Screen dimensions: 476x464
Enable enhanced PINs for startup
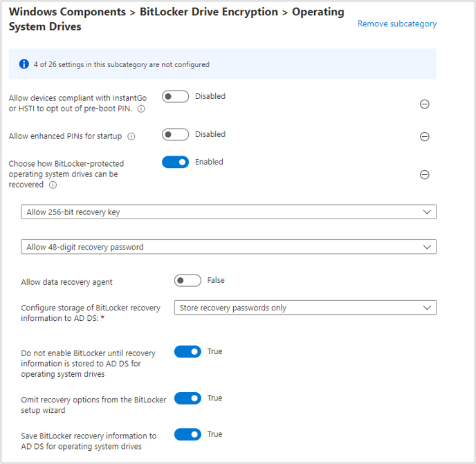(x=175, y=134)
